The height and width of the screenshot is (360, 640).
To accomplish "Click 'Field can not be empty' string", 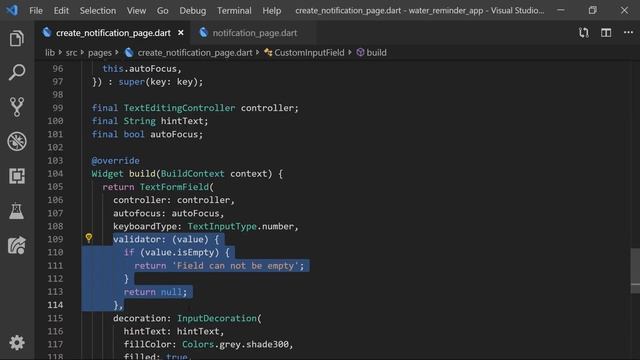I will 235,266.
